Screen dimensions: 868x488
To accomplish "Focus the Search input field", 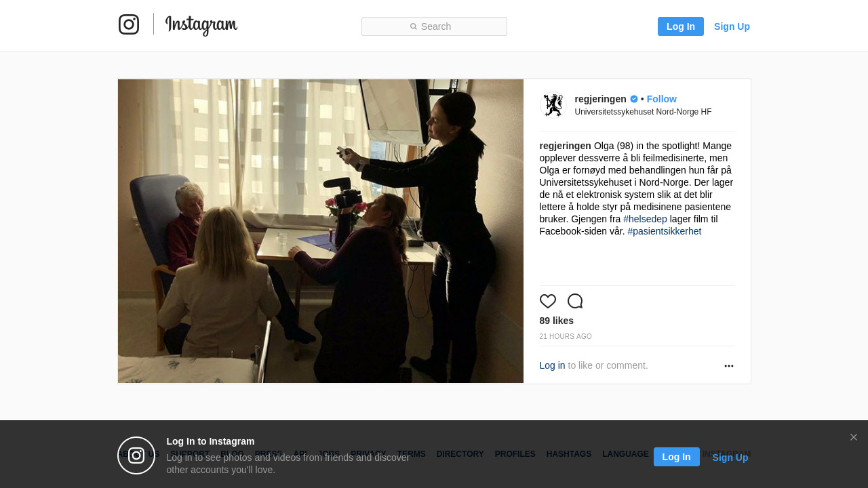I will click(434, 26).
